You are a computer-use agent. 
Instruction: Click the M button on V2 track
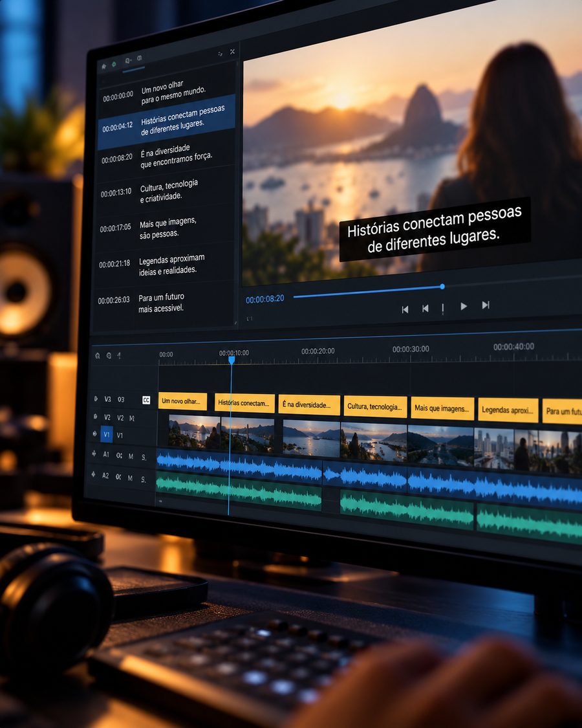click(x=132, y=418)
